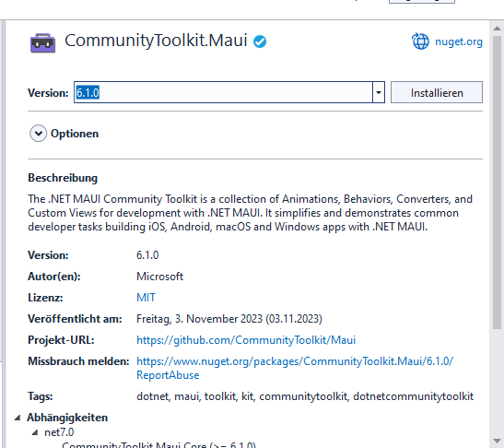
Task: Click the Tags list dotnet, maui, toolkit
Action: click(x=305, y=396)
